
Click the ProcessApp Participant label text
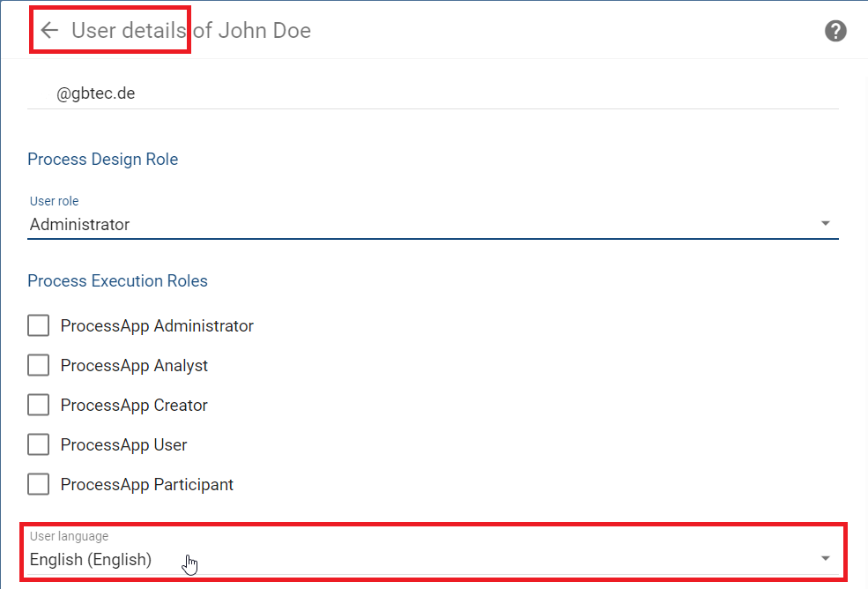[x=146, y=484]
